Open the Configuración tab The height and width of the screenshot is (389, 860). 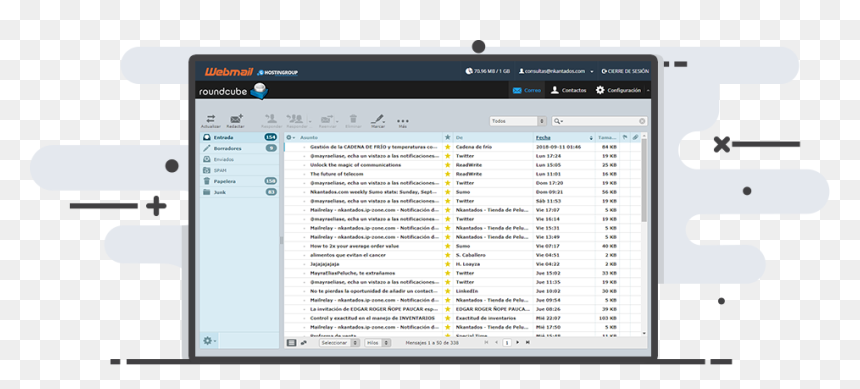pyautogui.click(x=618, y=90)
